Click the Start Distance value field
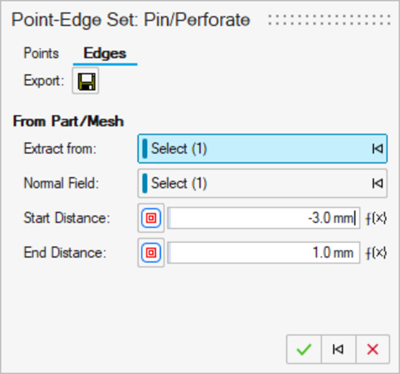The width and height of the screenshot is (400, 374). point(264,218)
